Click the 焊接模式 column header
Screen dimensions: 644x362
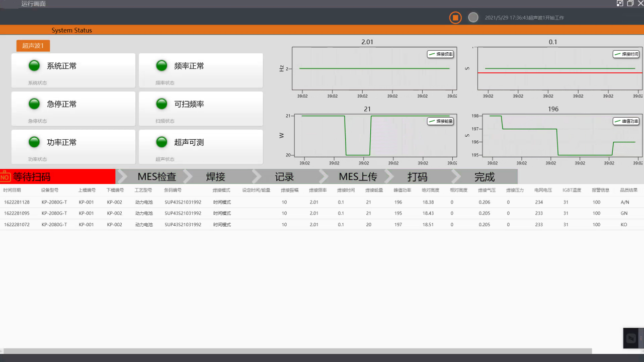(x=221, y=191)
